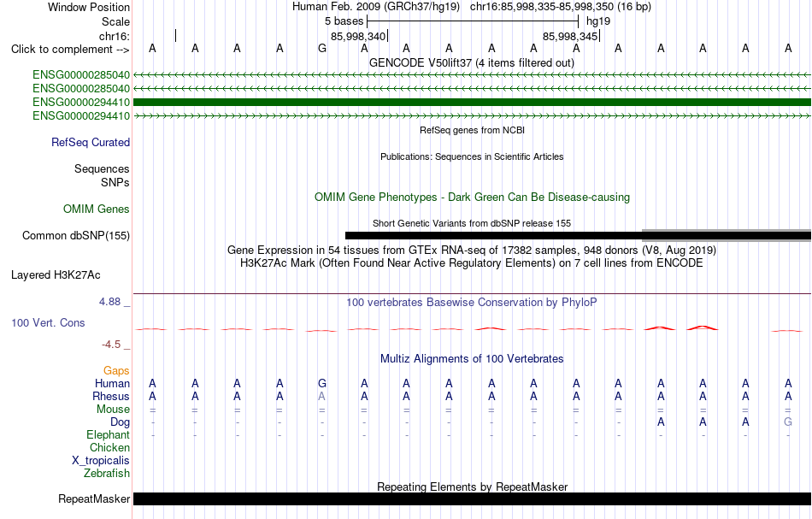Click the 4.88 PhyloP upper limit value
Image resolution: width=812 pixels, height=519 pixels.
(x=109, y=302)
